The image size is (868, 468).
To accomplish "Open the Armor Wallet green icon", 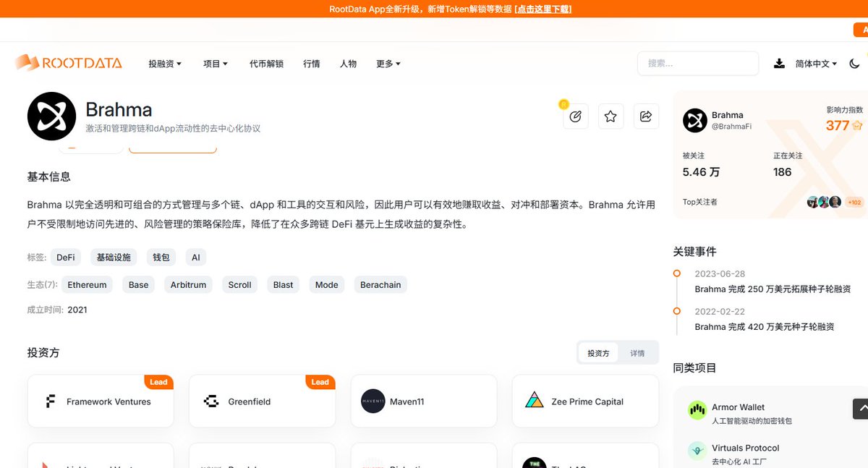I will (x=697, y=411).
